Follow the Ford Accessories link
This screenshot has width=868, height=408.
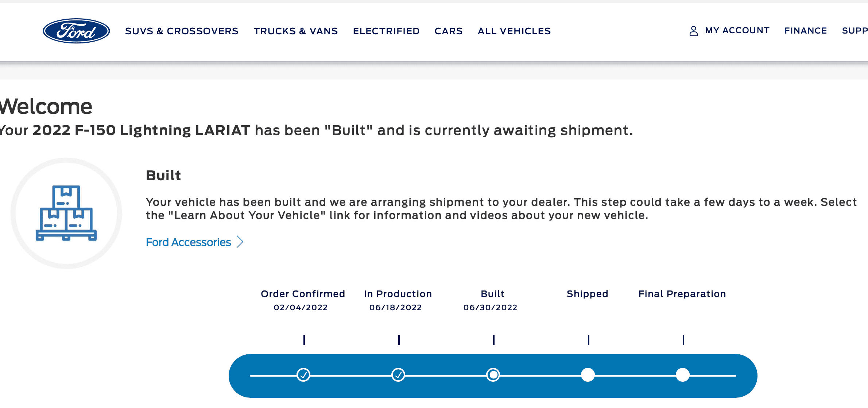188,242
